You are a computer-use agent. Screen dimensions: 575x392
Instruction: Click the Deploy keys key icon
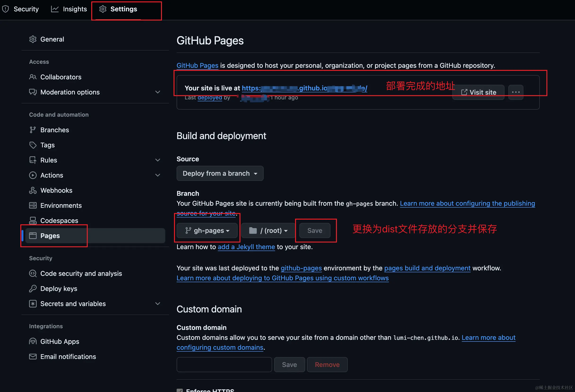click(x=33, y=289)
